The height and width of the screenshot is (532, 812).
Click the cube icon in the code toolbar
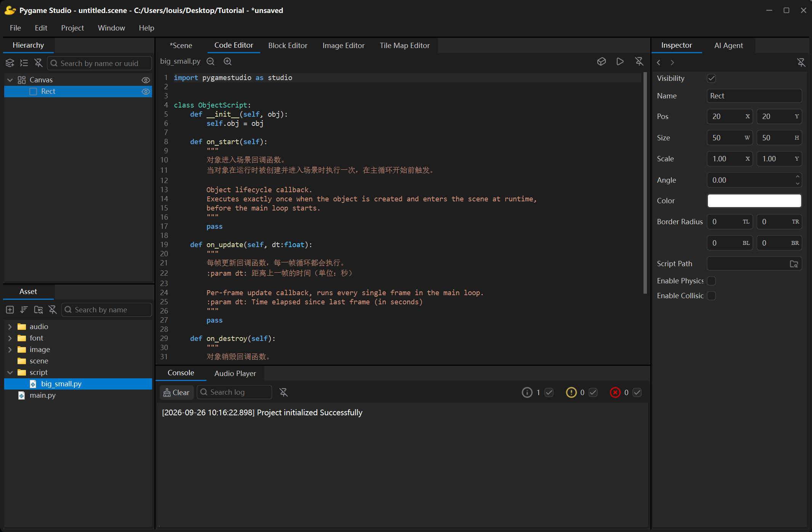[x=602, y=61]
